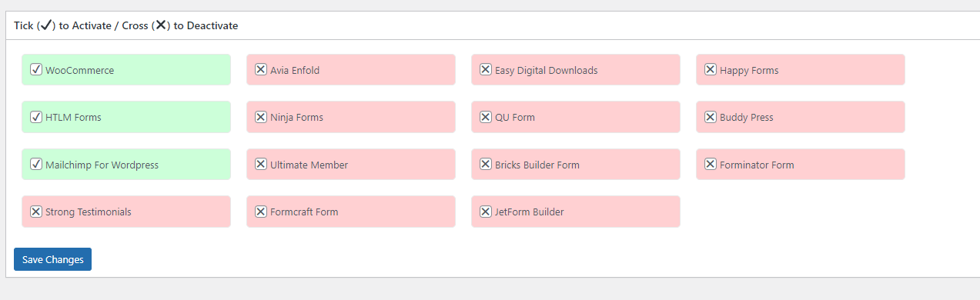Activate the Formcraft Form checkbox
980x300 pixels.
(x=260, y=211)
